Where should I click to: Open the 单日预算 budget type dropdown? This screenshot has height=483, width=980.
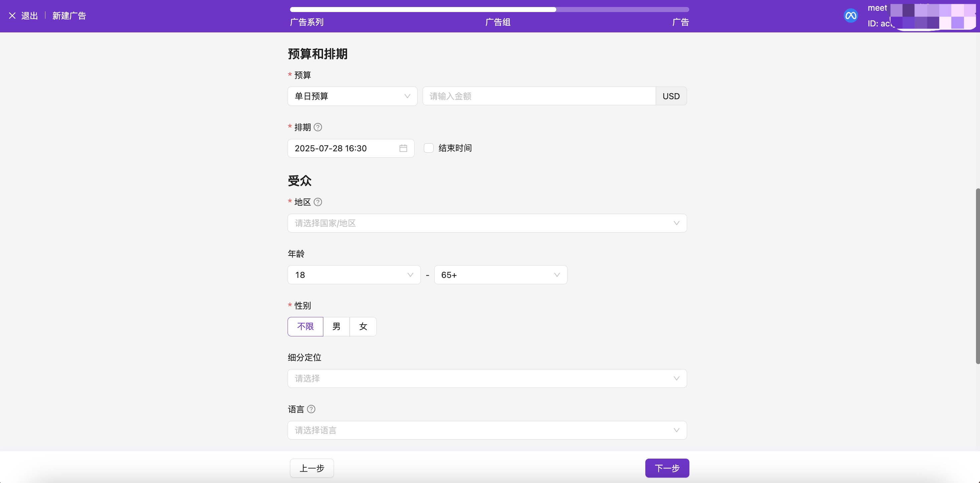coord(352,96)
